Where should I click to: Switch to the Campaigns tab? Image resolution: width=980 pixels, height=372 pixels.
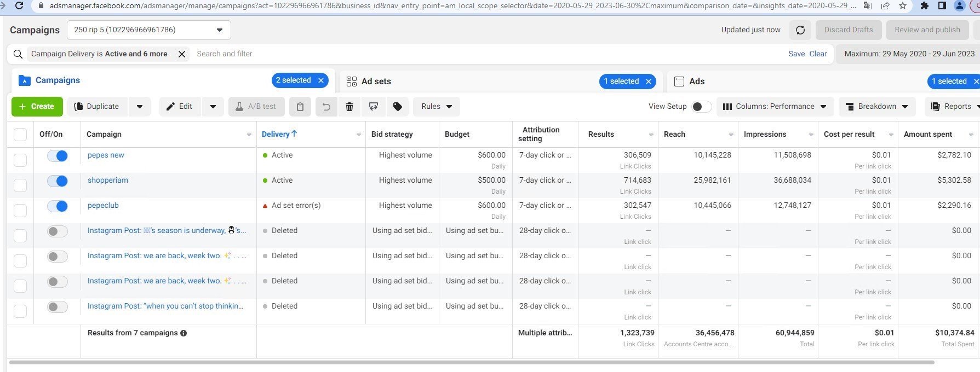[58, 80]
